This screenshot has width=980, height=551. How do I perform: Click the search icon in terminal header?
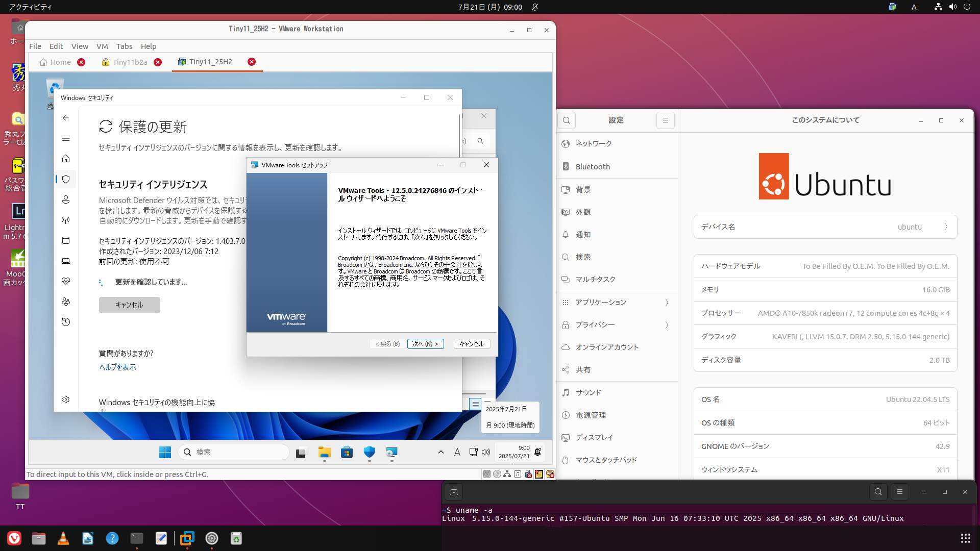click(x=878, y=492)
